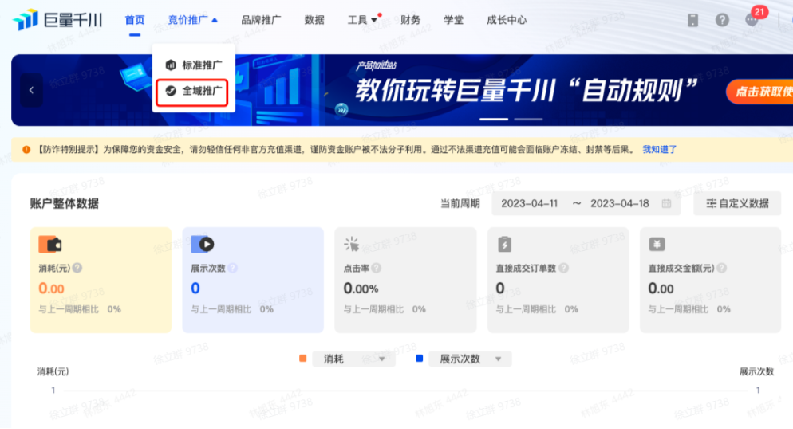Go to the 数据 menu
The width and height of the screenshot is (793, 429).
point(315,20)
